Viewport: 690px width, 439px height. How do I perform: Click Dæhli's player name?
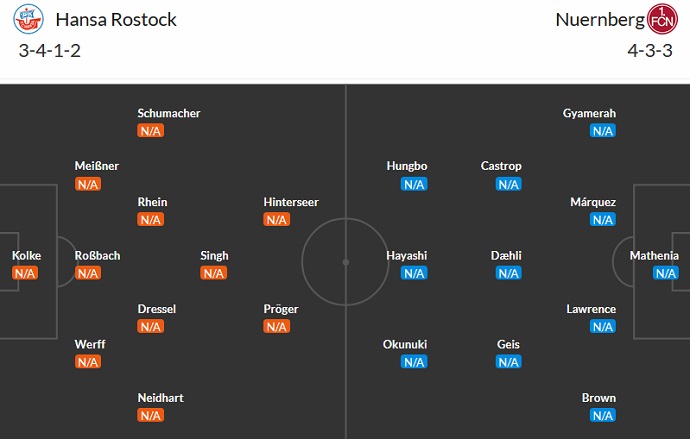506,256
